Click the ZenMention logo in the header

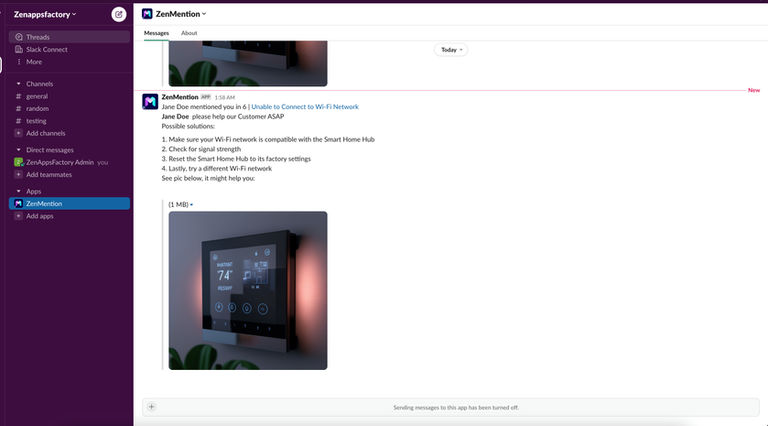[147, 14]
